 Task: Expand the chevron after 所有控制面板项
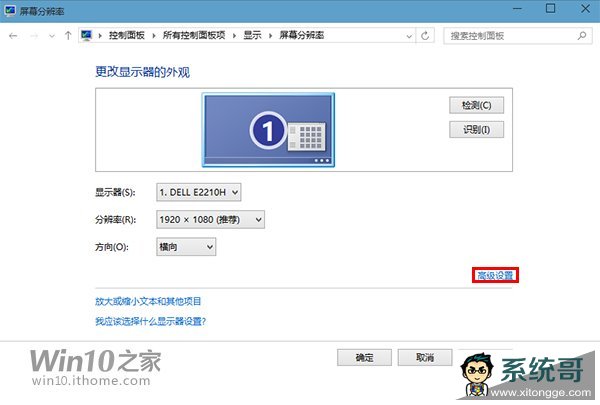(x=234, y=36)
